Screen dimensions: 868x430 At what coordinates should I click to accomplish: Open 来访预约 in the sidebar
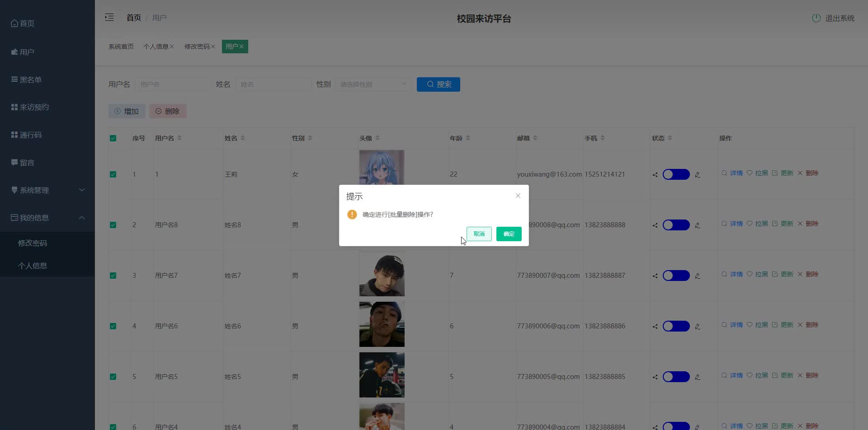pos(47,107)
